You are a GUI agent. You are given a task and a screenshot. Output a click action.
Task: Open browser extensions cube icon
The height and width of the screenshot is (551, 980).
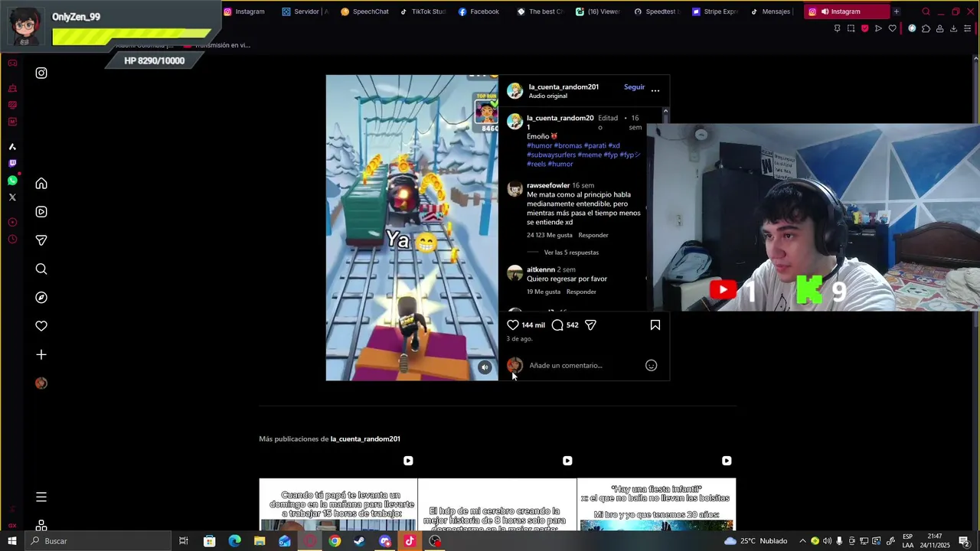coord(926,29)
